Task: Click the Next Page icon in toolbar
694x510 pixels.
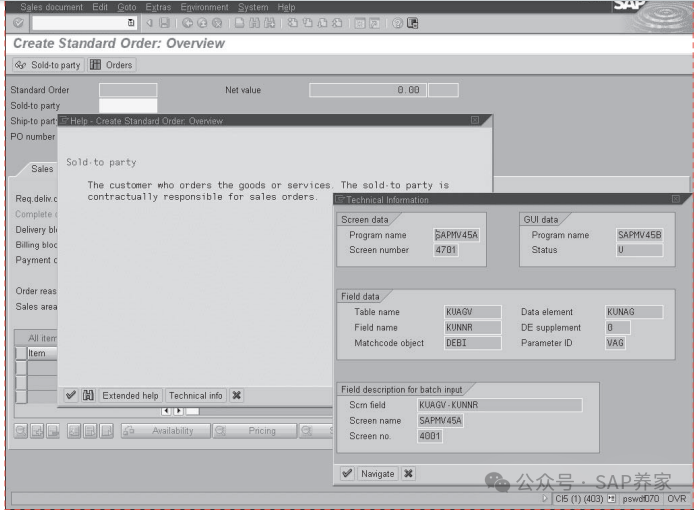Action: (x=322, y=23)
